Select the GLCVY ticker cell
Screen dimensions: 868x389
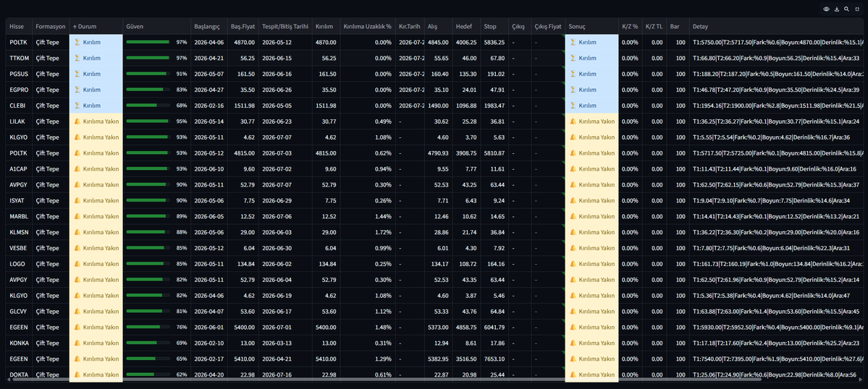tap(19, 311)
